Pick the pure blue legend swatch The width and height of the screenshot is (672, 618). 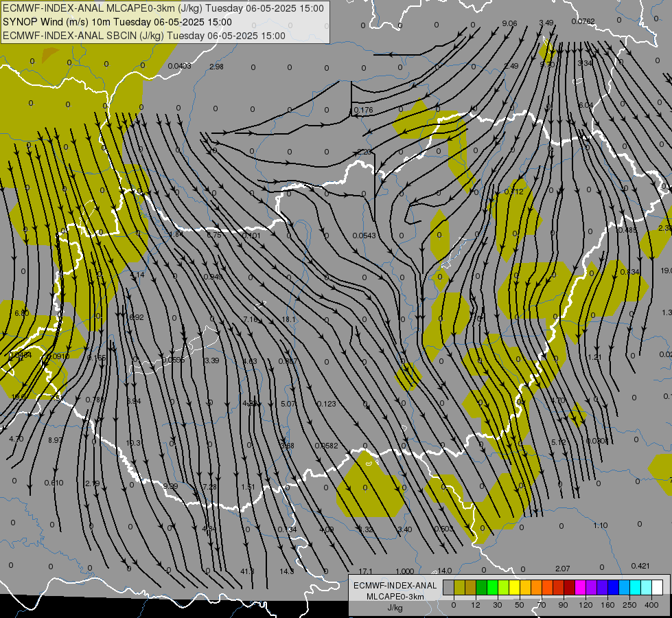[613, 587]
